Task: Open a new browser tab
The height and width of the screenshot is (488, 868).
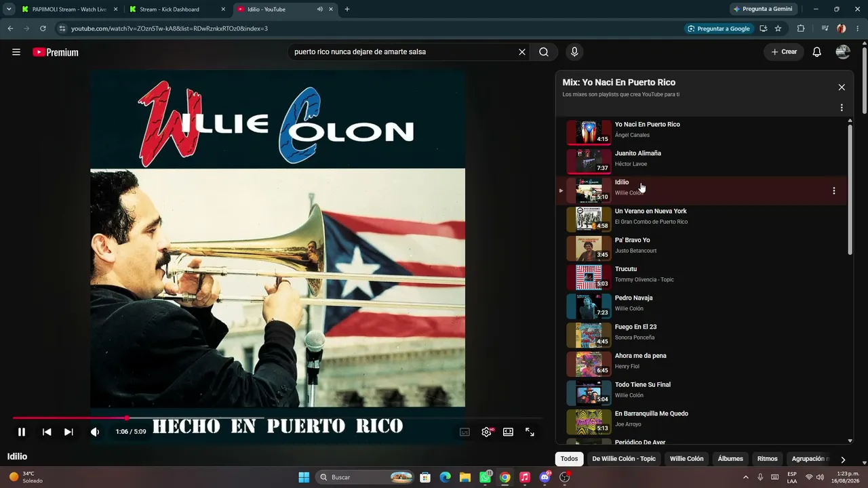Action: coord(347,9)
